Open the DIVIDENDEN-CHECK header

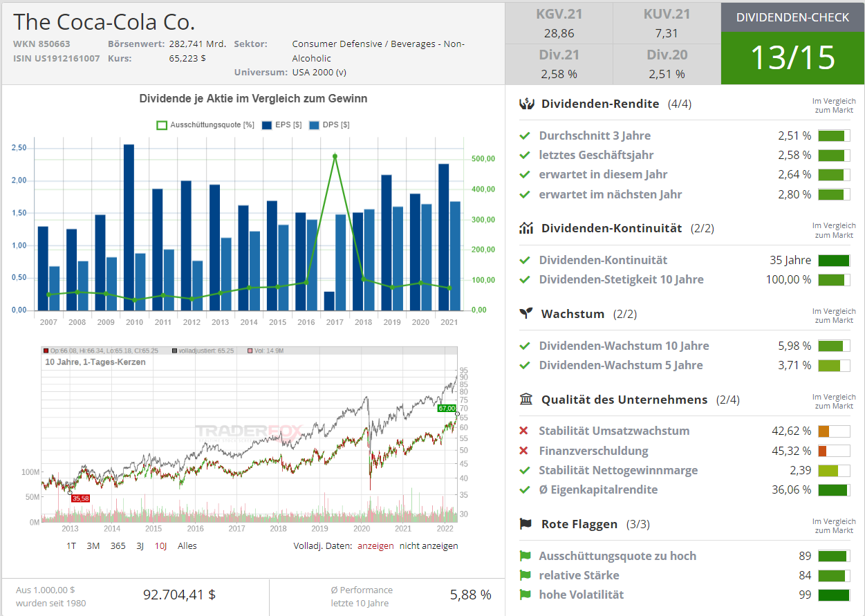click(x=792, y=17)
